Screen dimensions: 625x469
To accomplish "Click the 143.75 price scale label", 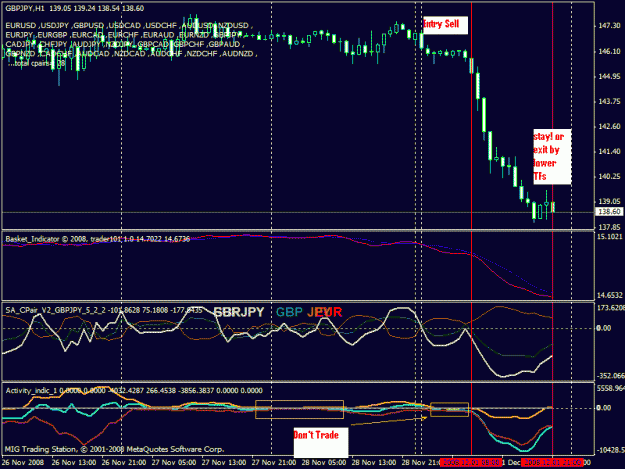I will [609, 102].
